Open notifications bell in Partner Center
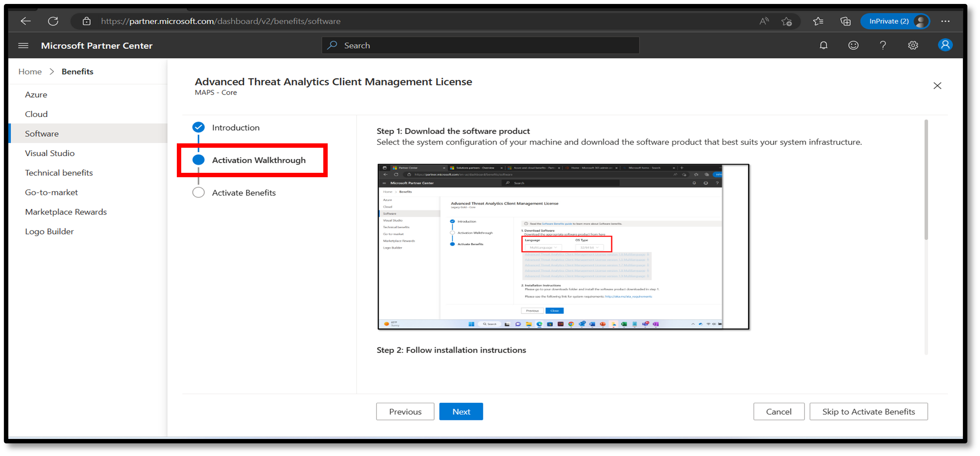This screenshot has height=456, width=980. (x=823, y=45)
